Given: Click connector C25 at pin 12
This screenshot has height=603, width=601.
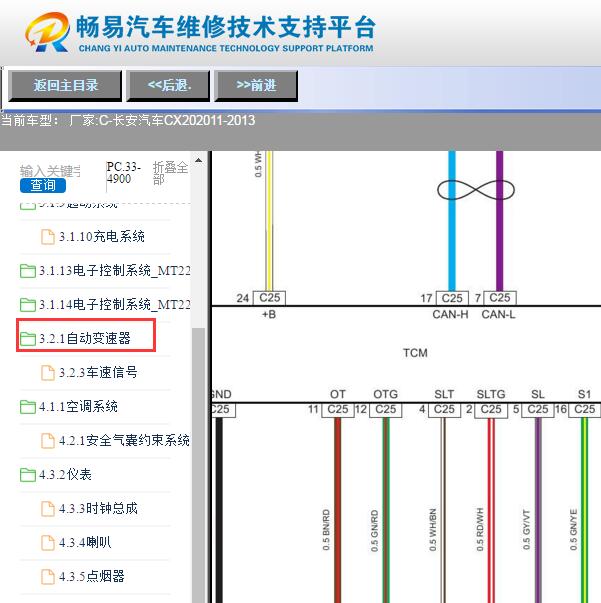Looking at the screenshot, I should click(x=385, y=410).
